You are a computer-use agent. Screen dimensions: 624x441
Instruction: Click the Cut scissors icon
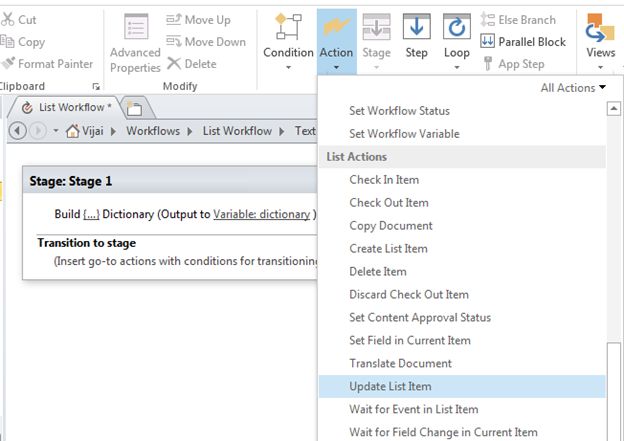[x=7, y=19]
